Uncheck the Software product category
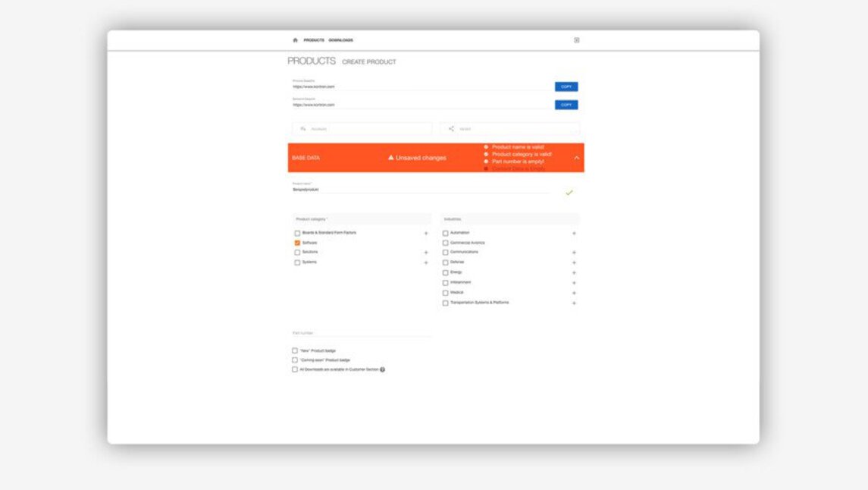Screen dimensions: 868x490 297,243
